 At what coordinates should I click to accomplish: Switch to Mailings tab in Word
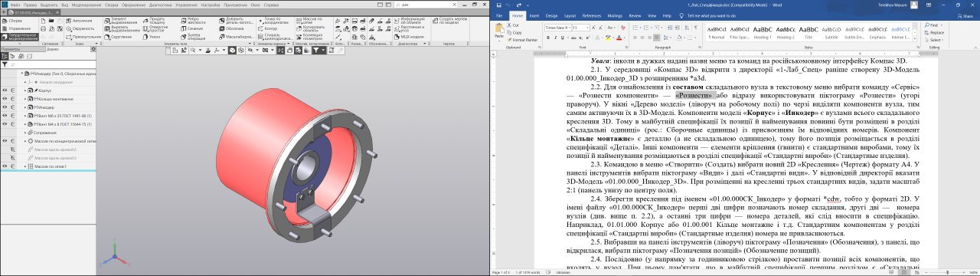click(615, 16)
